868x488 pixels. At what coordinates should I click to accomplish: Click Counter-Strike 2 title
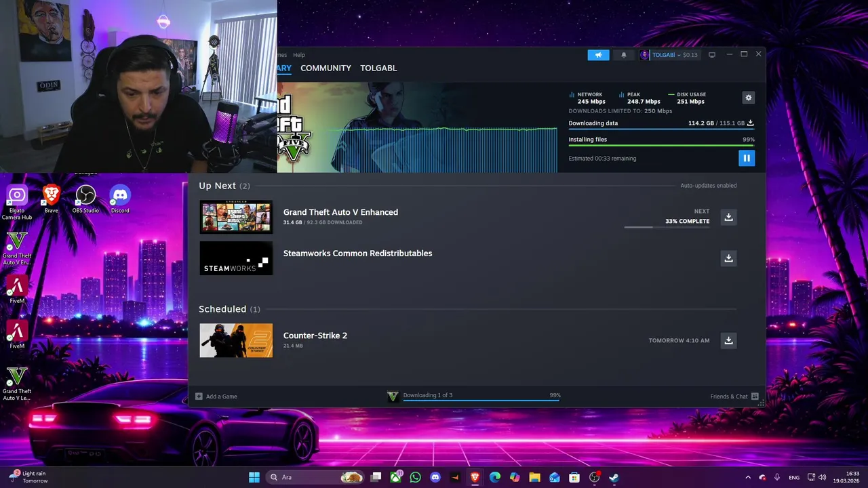315,335
